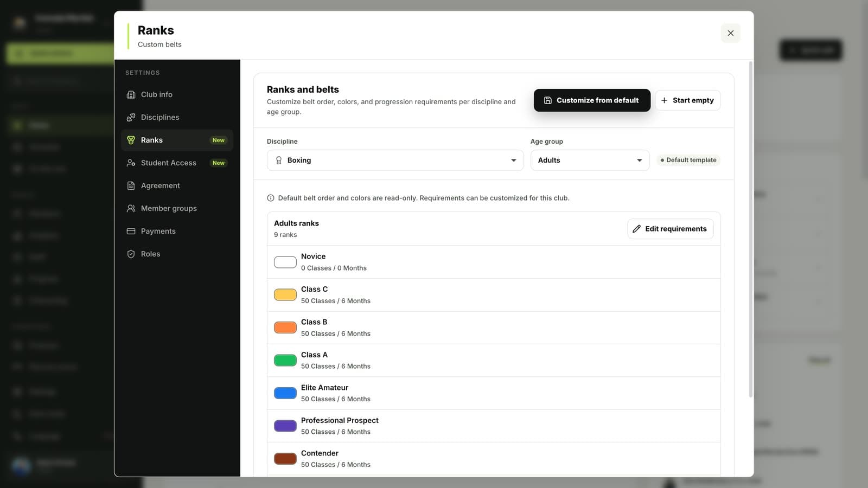The height and width of the screenshot is (488, 868).
Task: Click the orange Class B belt swatch
Action: (x=285, y=328)
